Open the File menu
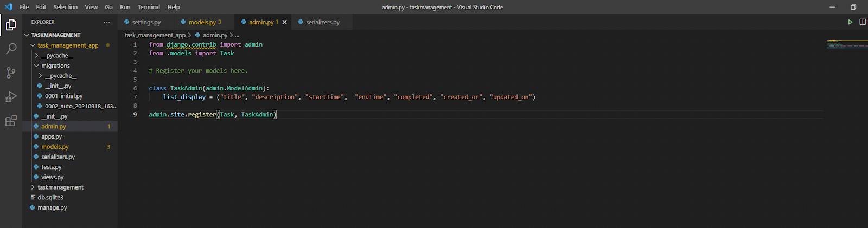Image resolution: width=868 pixels, height=228 pixels. click(x=24, y=7)
